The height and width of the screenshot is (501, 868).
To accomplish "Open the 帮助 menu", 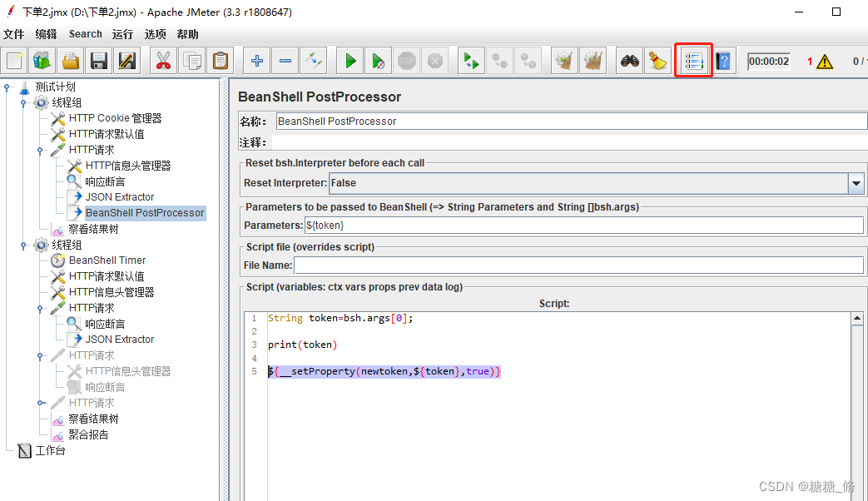I will [x=187, y=34].
